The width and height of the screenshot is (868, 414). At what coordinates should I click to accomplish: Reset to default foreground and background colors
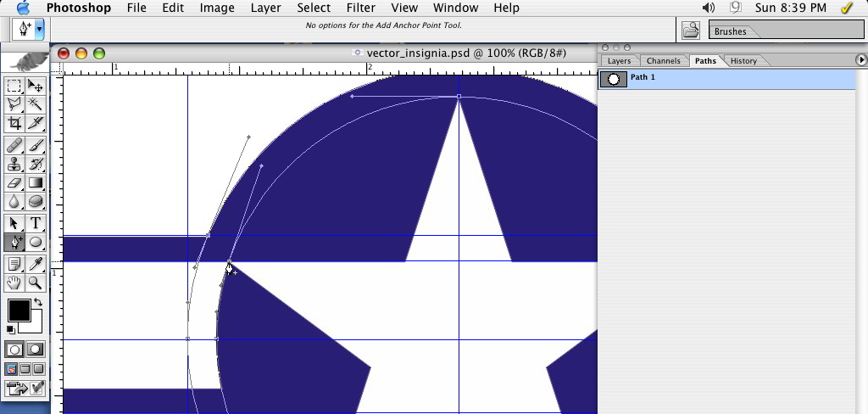(10, 329)
